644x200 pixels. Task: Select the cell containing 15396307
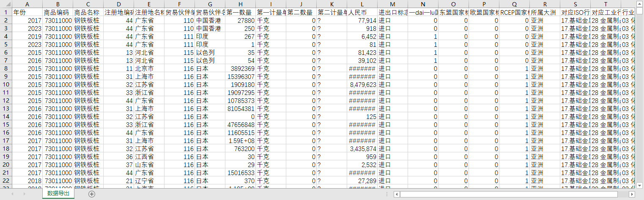coord(240,76)
